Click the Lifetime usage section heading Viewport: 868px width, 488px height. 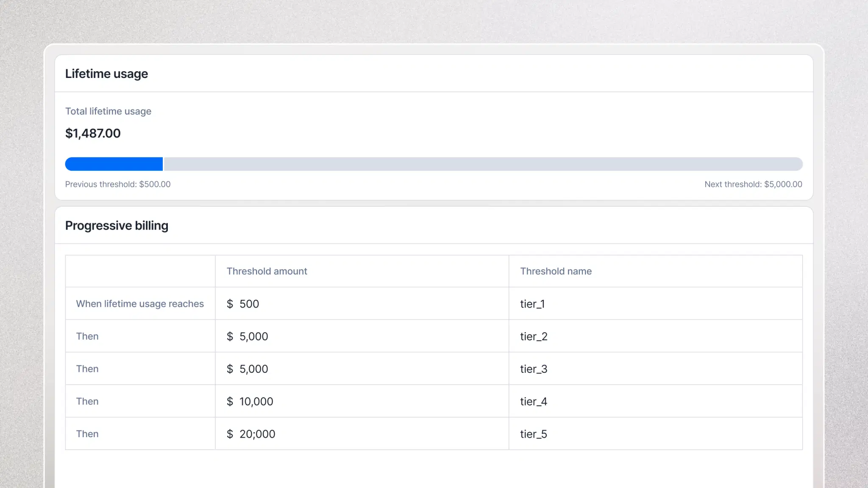point(106,74)
